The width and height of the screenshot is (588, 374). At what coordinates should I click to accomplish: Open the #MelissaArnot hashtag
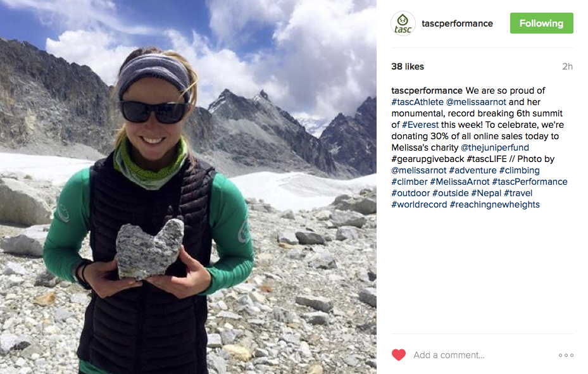click(460, 182)
